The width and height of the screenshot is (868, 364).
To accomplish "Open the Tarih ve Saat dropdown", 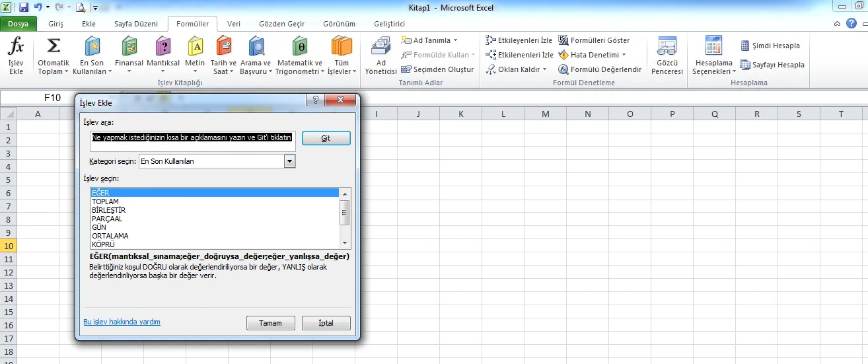I will (x=224, y=71).
